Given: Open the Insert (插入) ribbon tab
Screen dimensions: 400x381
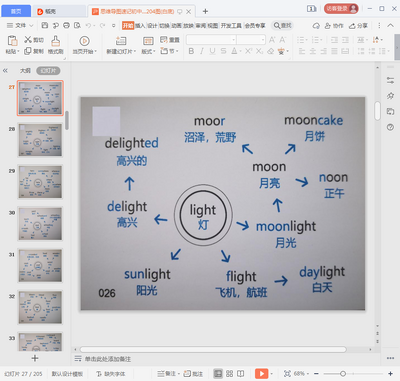Looking at the screenshot, I should click(x=140, y=25).
